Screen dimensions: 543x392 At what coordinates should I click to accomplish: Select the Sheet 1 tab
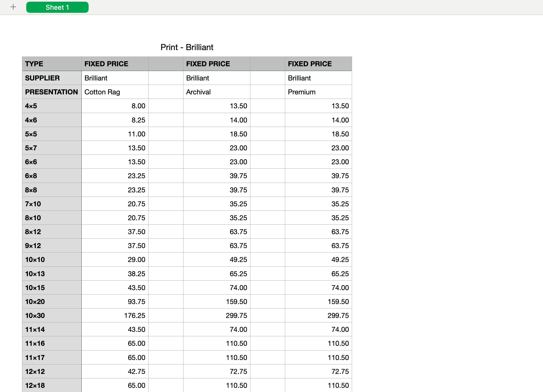coord(57,7)
